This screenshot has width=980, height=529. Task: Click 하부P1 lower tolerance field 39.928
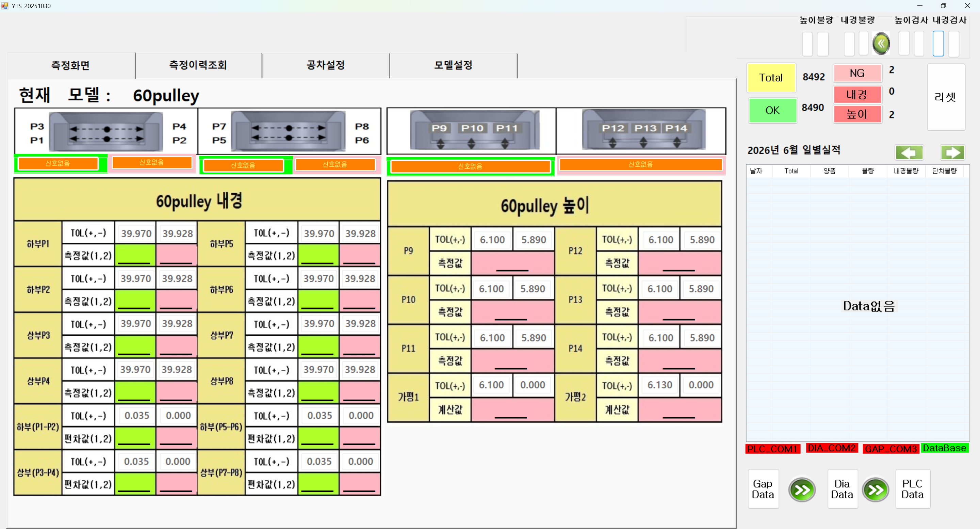tap(177, 233)
